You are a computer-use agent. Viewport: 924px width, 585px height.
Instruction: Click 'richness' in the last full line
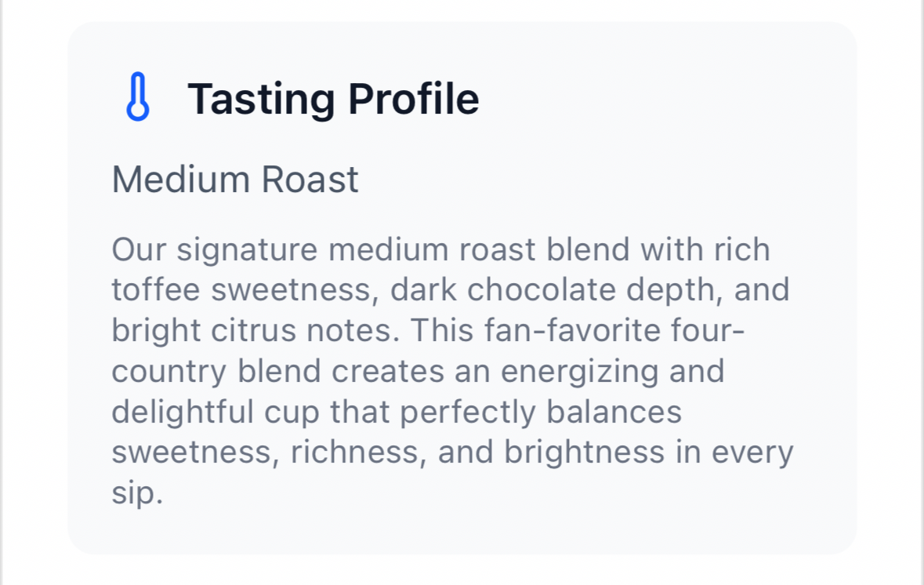358,453
